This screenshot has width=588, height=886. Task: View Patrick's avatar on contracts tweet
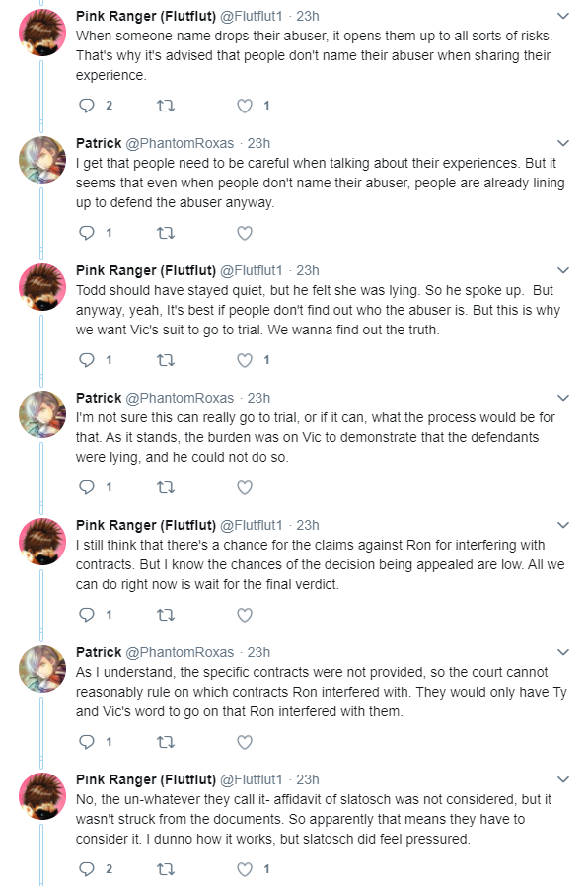point(42,669)
